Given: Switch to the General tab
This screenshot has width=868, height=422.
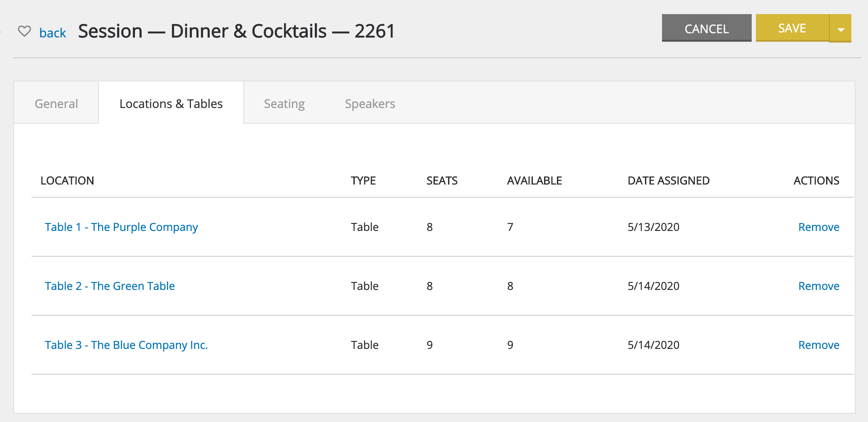Looking at the screenshot, I should click(x=56, y=103).
